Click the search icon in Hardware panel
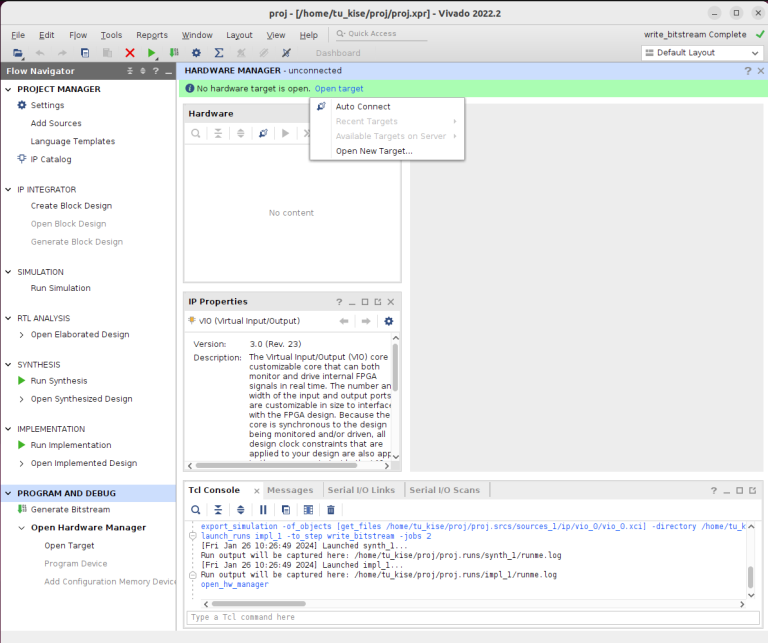 point(195,133)
